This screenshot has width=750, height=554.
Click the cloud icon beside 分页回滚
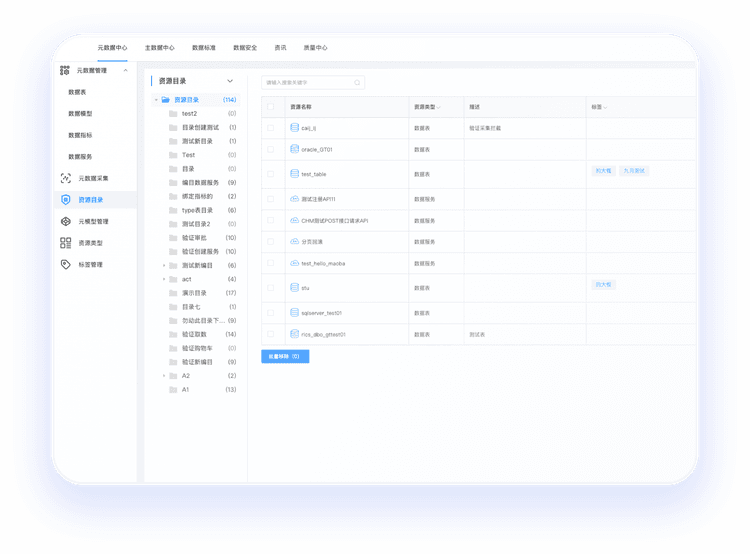click(294, 241)
